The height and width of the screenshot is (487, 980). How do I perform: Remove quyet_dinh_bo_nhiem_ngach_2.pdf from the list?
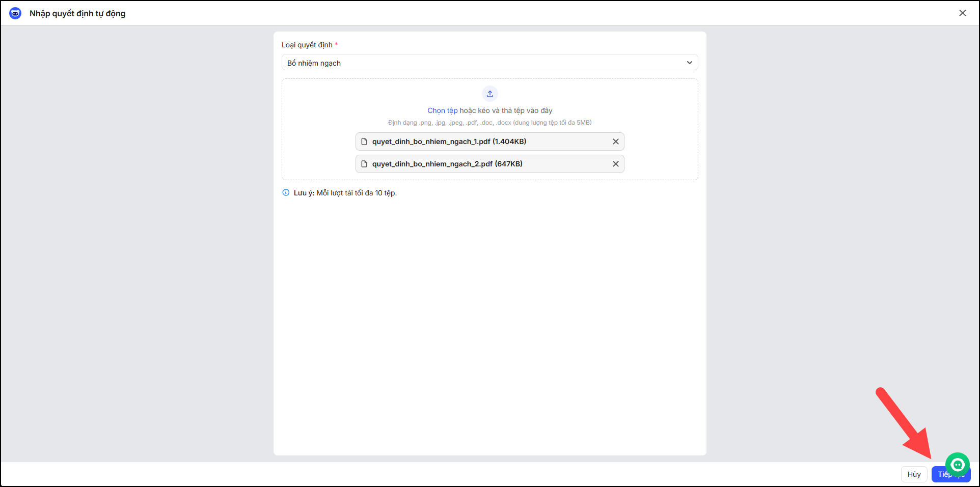click(x=615, y=164)
